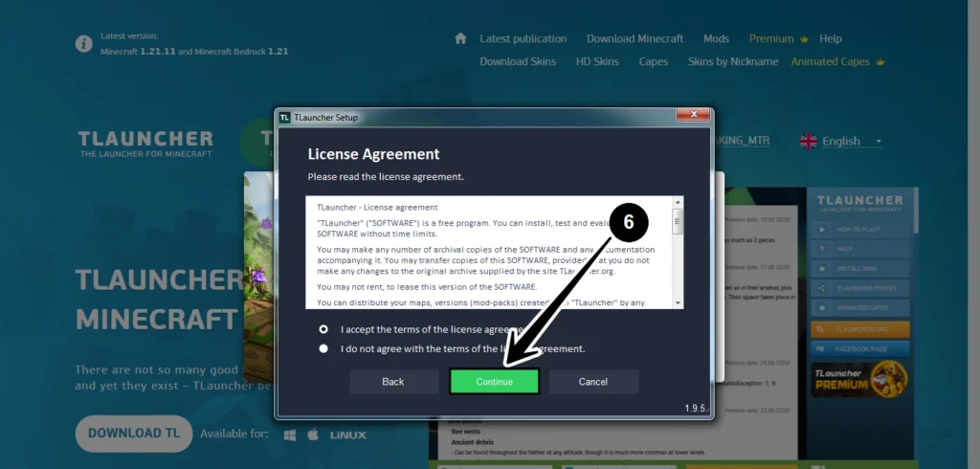Click the license scrollbar up arrow

click(x=678, y=202)
